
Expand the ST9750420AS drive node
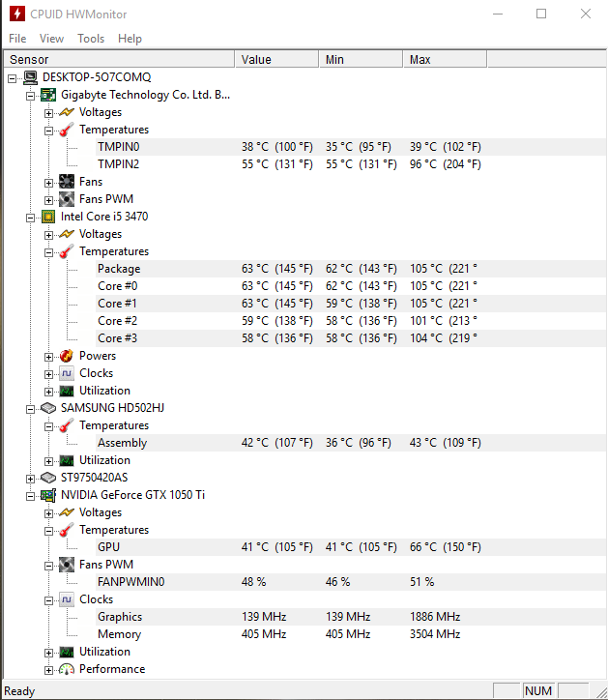coord(30,478)
